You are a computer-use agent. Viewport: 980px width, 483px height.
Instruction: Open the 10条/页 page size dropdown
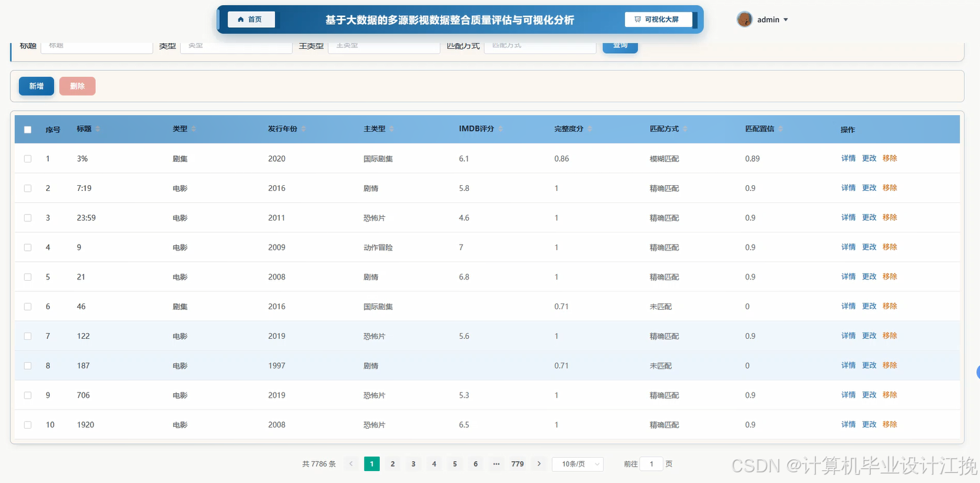[578, 464]
